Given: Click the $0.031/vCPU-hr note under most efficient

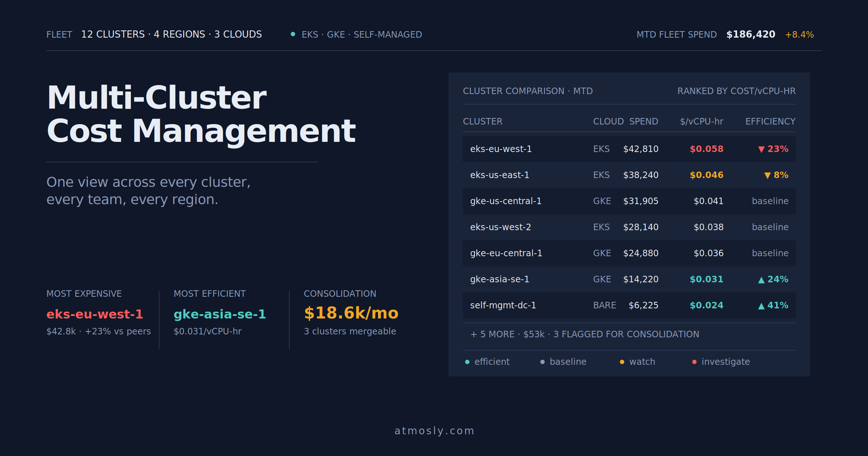Looking at the screenshot, I should coord(208,331).
